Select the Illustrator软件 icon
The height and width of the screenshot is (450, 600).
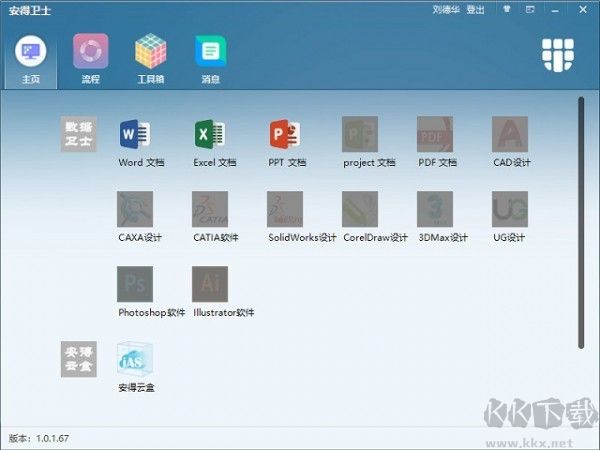[x=210, y=284]
